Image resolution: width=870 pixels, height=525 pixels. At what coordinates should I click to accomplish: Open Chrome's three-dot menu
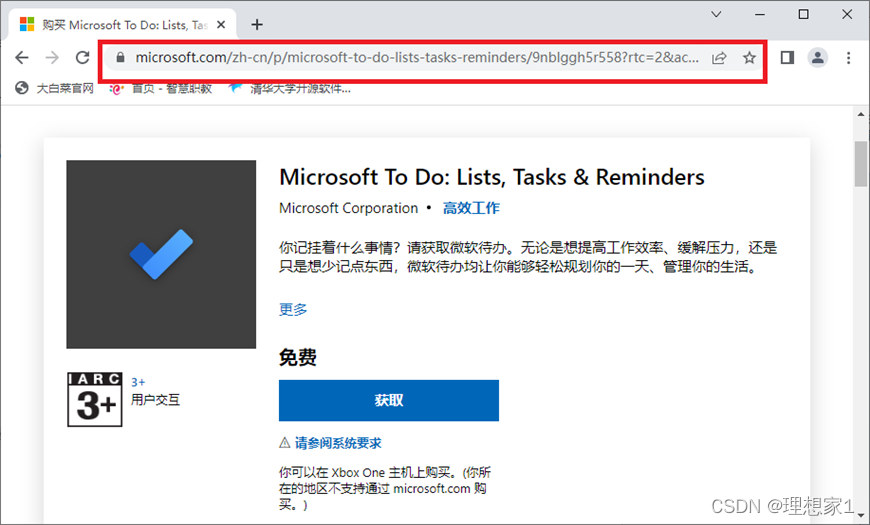pyautogui.click(x=848, y=58)
